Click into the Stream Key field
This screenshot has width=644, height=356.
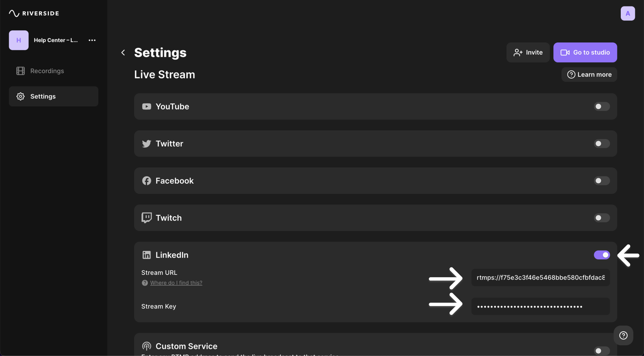click(x=540, y=306)
